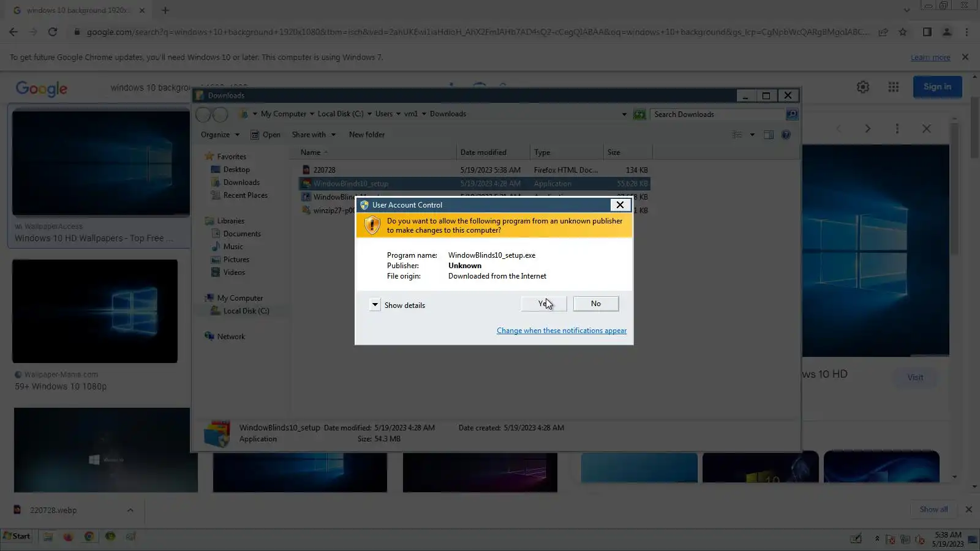Open 'Change when these notifications appear' link
The image size is (980, 551).
(x=562, y=331)
